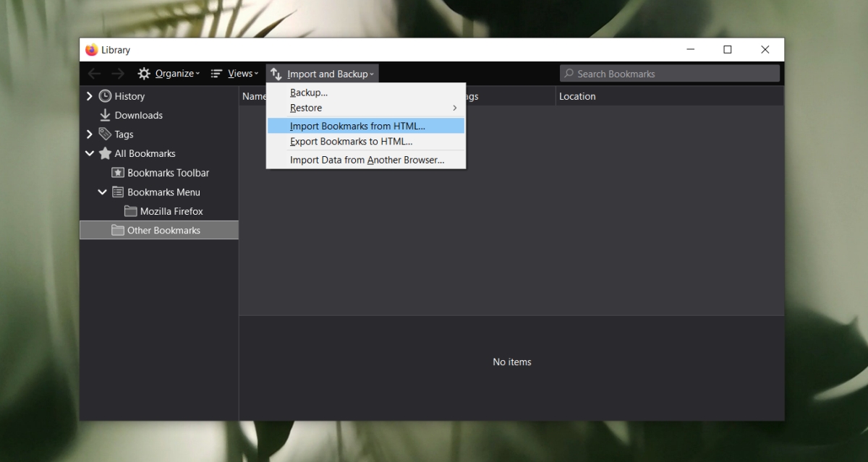868x462 pixels.
Task: Expand the History tree item
Action: [x=89, y=95]
